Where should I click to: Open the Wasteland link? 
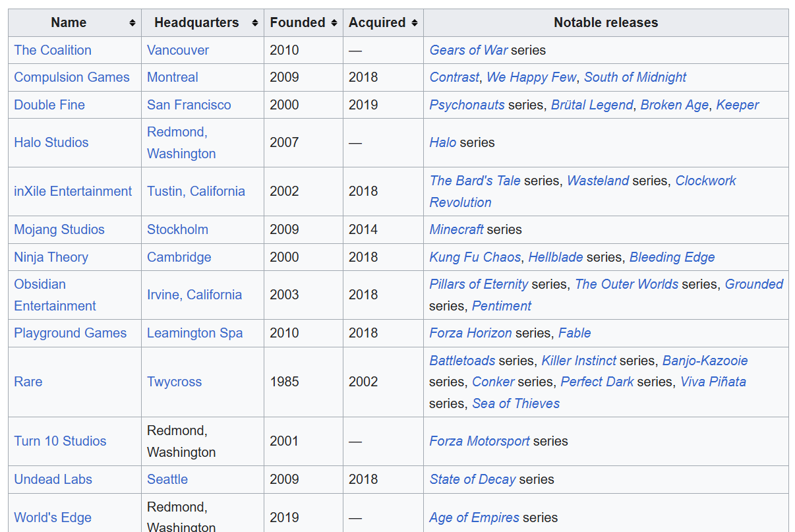click(598, 181)
